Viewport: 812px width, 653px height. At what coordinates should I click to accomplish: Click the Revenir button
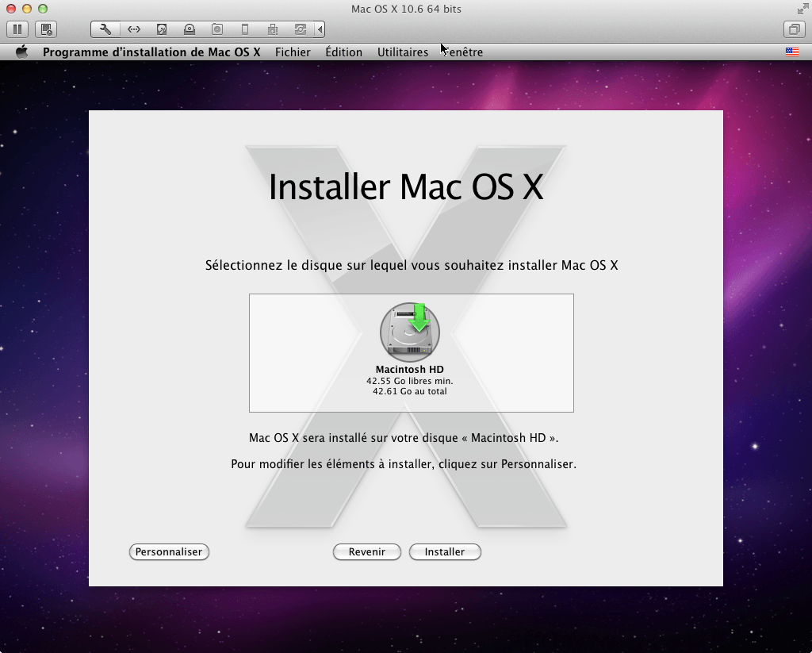[x=366, y=552]
